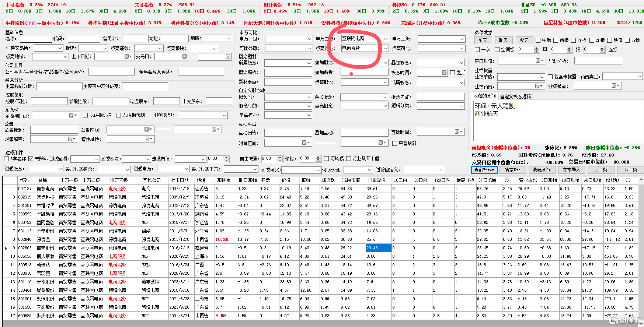
Task: Switch to the 收藏的查询 tab
Action: (484, 96)
